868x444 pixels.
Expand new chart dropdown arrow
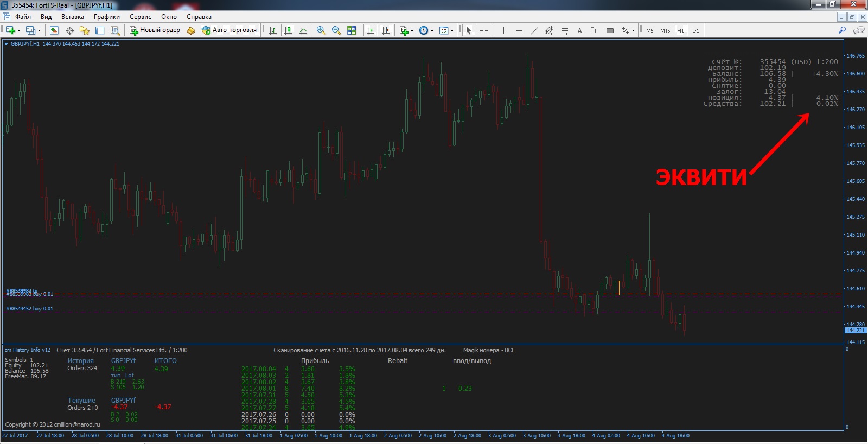pos(20,30)
